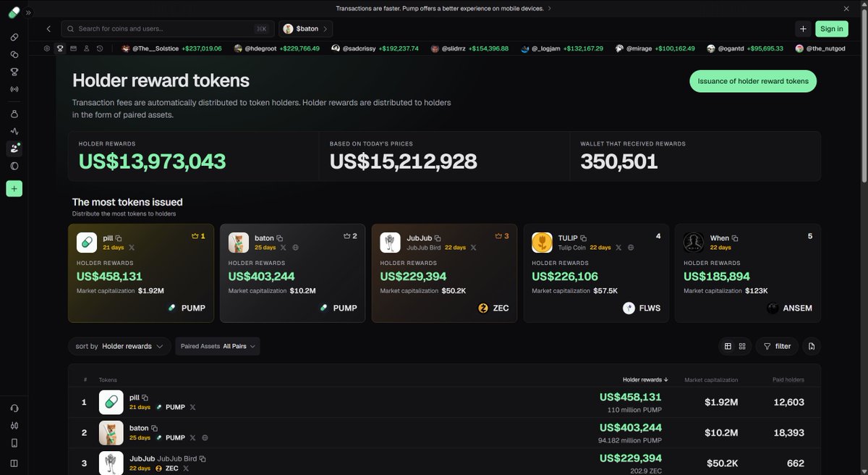The image size is (868, 475).
Task: Click the banner's arrow after 'mobile devices.'
Action: tap(549, 8)
